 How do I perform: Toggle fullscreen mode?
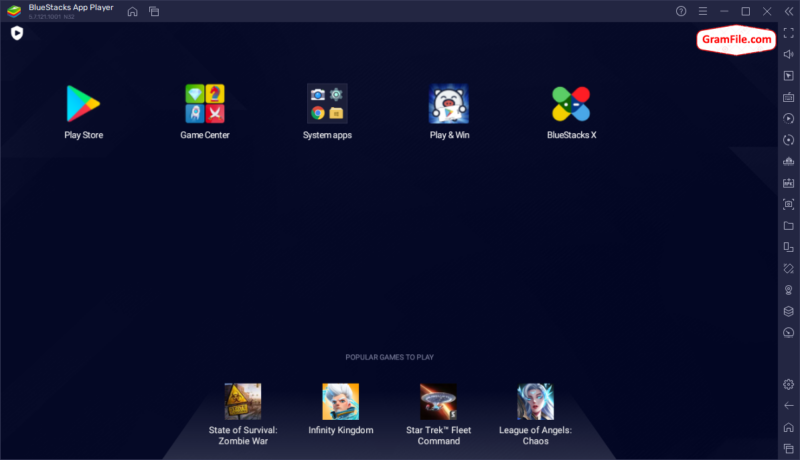point(789,33)
